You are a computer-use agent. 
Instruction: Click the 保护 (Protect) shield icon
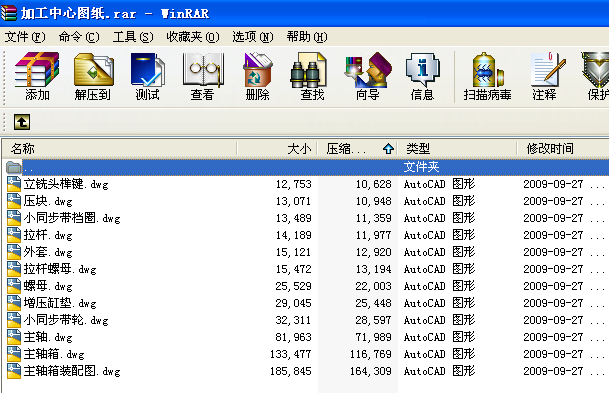click(595, 70)
